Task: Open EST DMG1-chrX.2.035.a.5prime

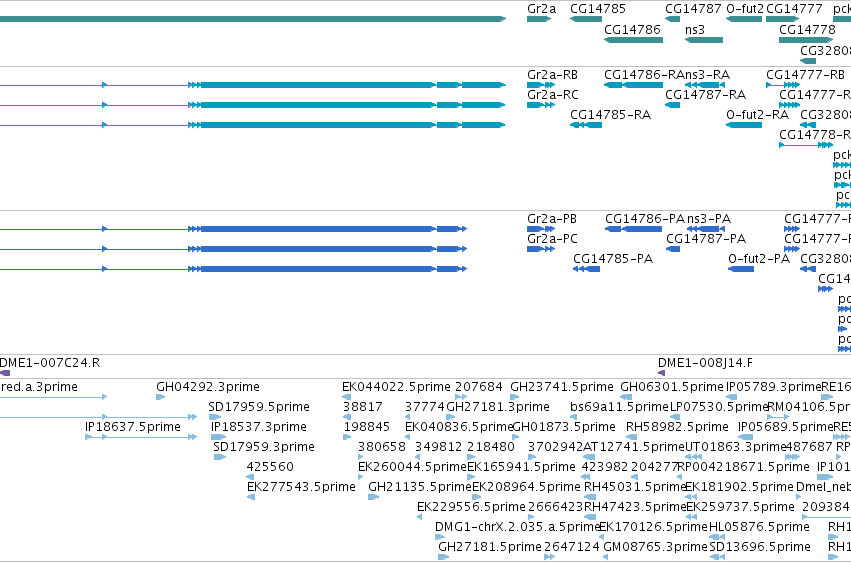Action: (x=517, y=527)
